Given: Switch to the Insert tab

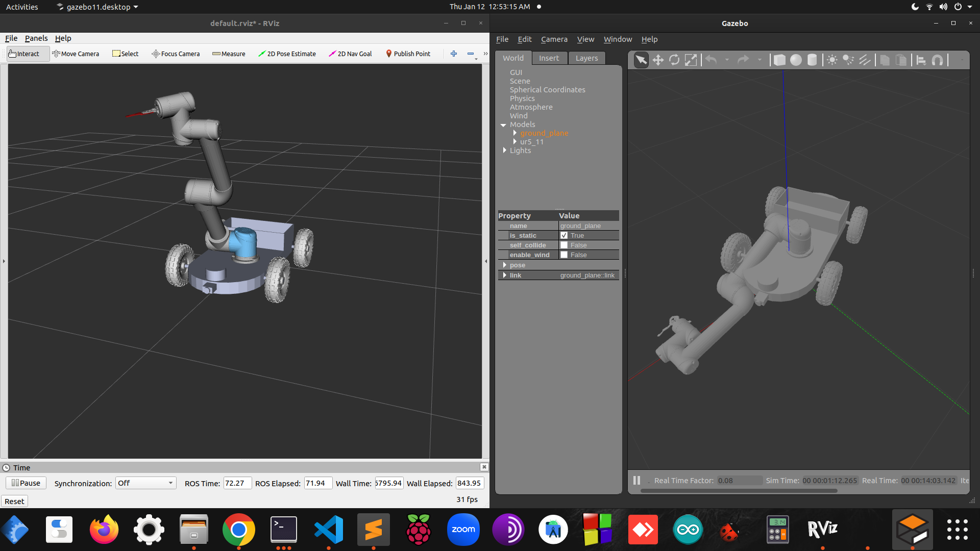Looking at the screenshot, I should pos(549,58).
